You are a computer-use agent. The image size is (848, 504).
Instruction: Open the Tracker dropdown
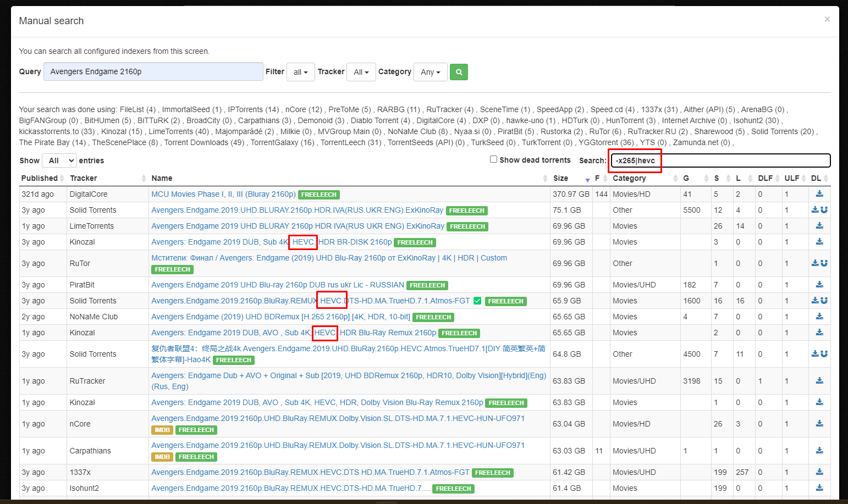(x=361, y=72)
